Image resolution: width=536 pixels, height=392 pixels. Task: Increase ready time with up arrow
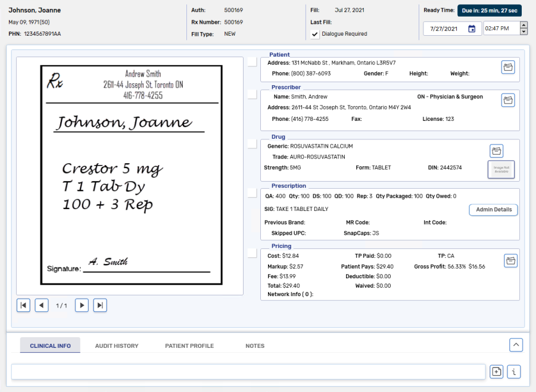coord(523,25)
